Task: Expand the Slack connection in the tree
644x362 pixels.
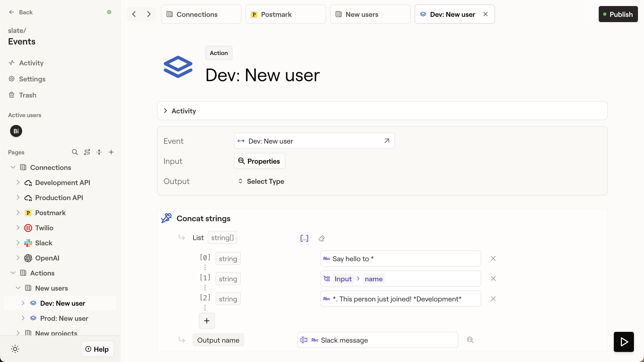Action: coord(18,243)
